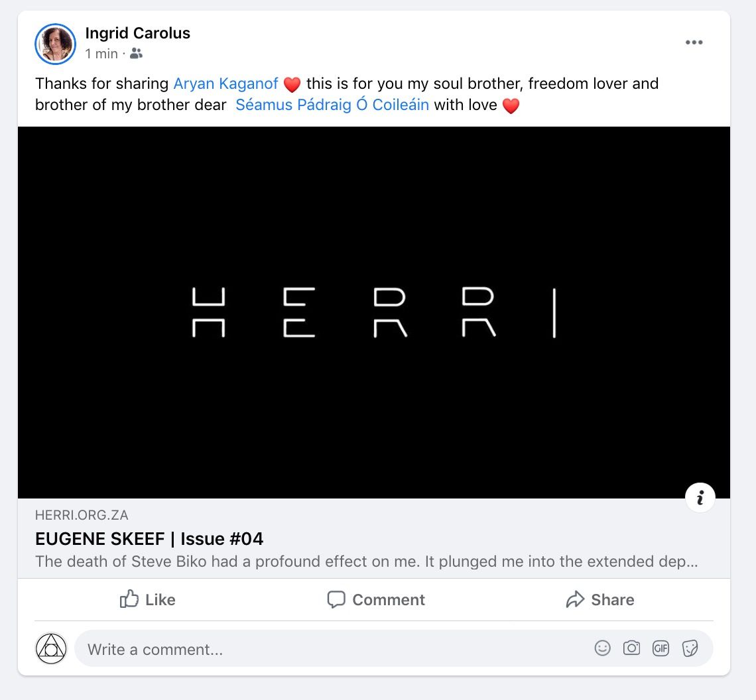Click the thumbs-up Like icon

click(129, 599)
